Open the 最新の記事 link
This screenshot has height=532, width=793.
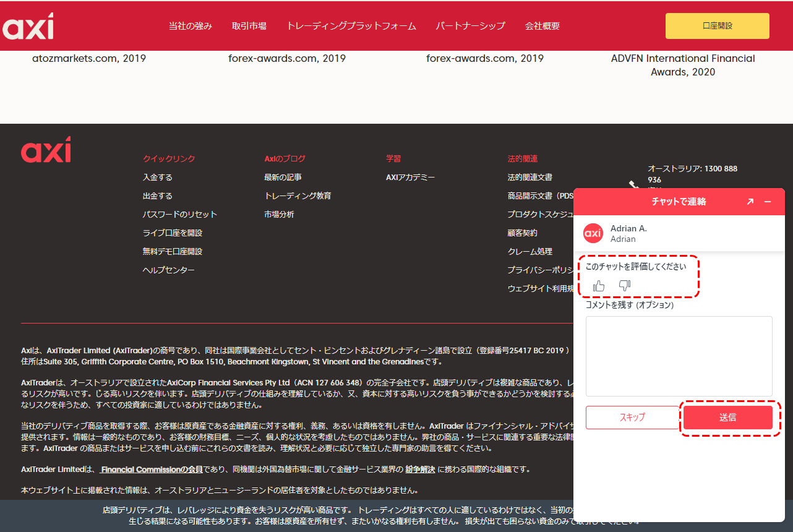[283, 178]
